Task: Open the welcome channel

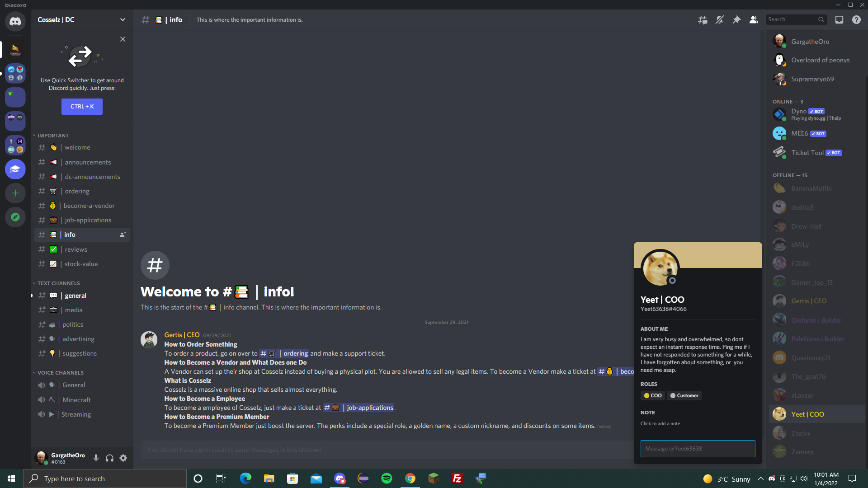Action: [x=82, y=147]
